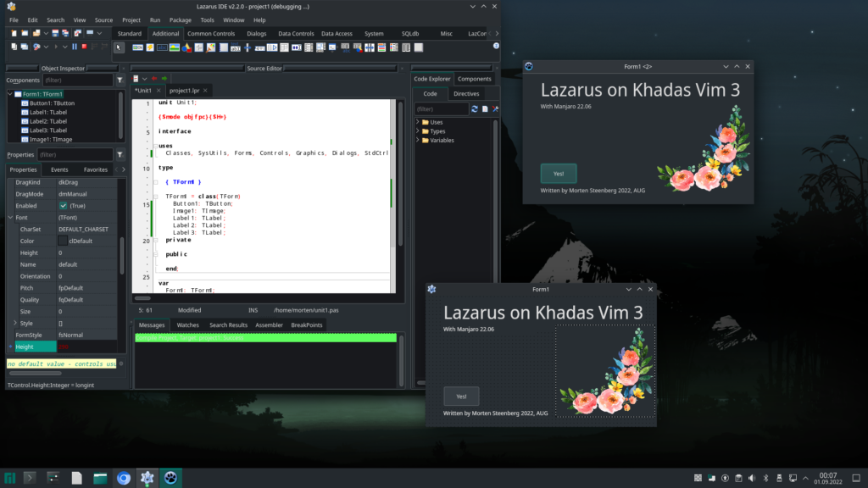Click the red jump back arrow in editor
Viewport: 868px width, 488px height.
coord(154,79)
